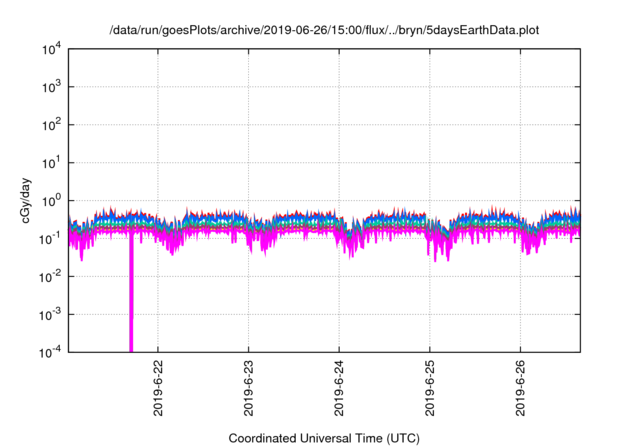Click the 10^-3 y-axis tick label
This screenshot has height=448, width=640.
click(x=51, y=314)
